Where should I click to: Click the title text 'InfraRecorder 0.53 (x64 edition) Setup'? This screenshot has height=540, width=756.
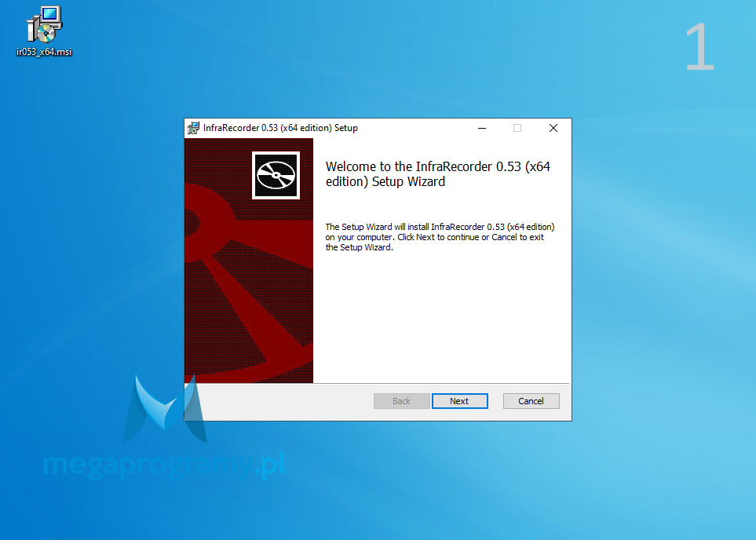(280, 128)
